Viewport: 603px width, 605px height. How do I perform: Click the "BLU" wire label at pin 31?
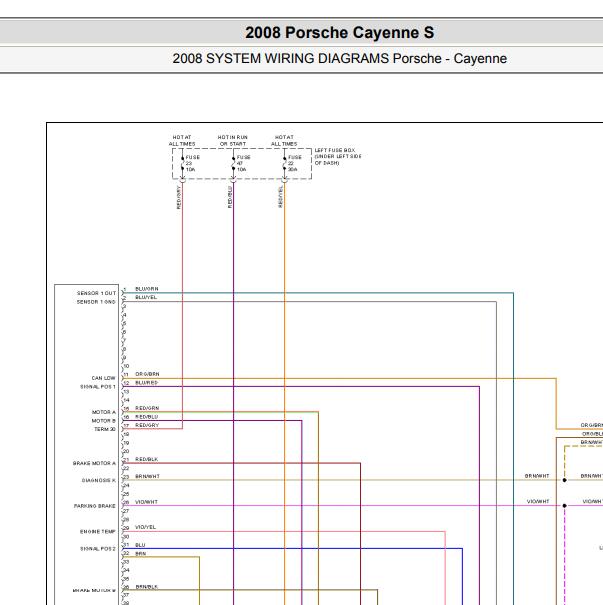point(140,545)
